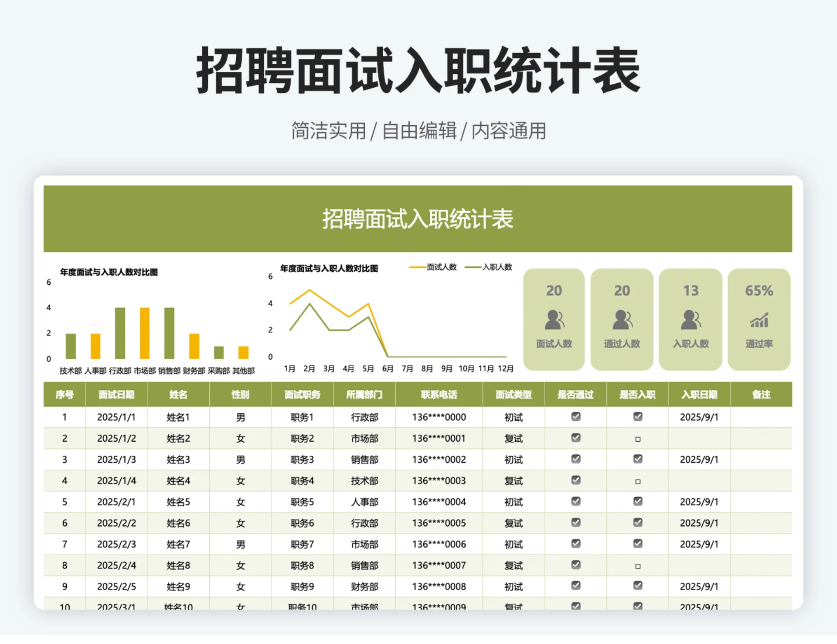This screenshot has width=837, height=644.
Task: Tick the 是否入职 box for 姓名4
Action: pos(637,480)
